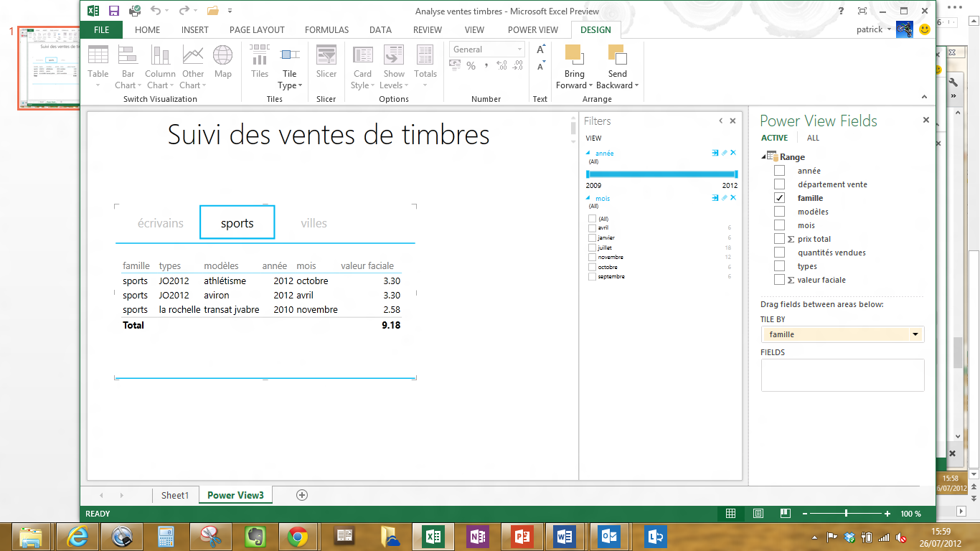The width and height of the screenshot is (980, 551).
Task: Open Chrome from the Windows taskbar
Action: (x=298, y=536)
